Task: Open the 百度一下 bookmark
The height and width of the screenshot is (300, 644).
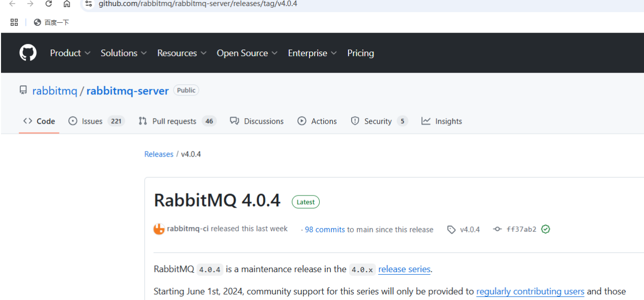Action: pyautogui.click(x=51, y=22)
